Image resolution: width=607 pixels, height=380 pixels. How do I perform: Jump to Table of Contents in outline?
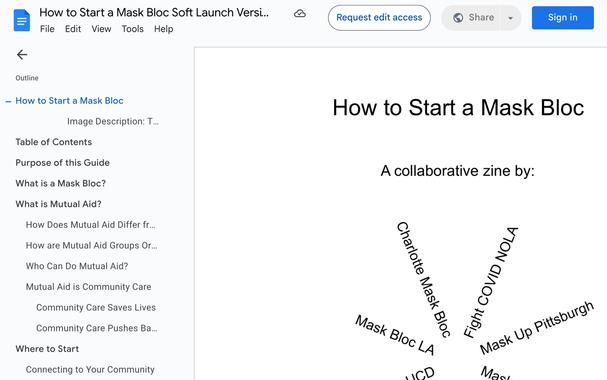click(54, 142)
